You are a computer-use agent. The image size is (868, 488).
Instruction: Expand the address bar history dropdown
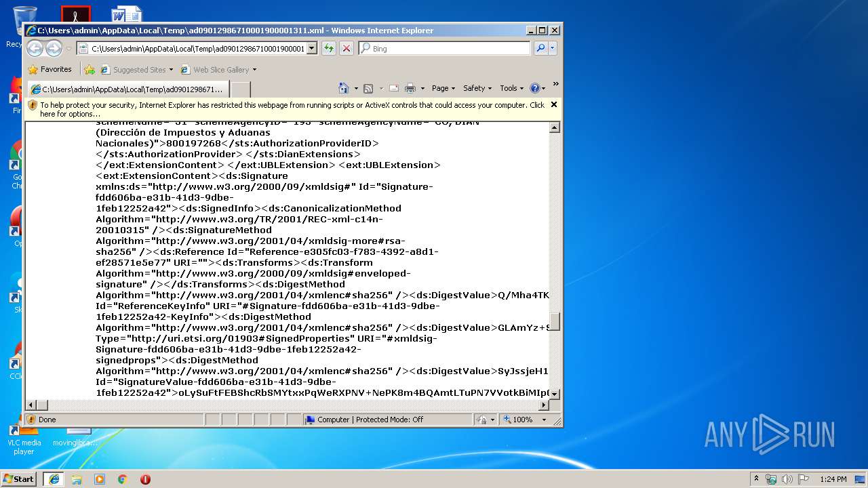(x=312, y=48)
